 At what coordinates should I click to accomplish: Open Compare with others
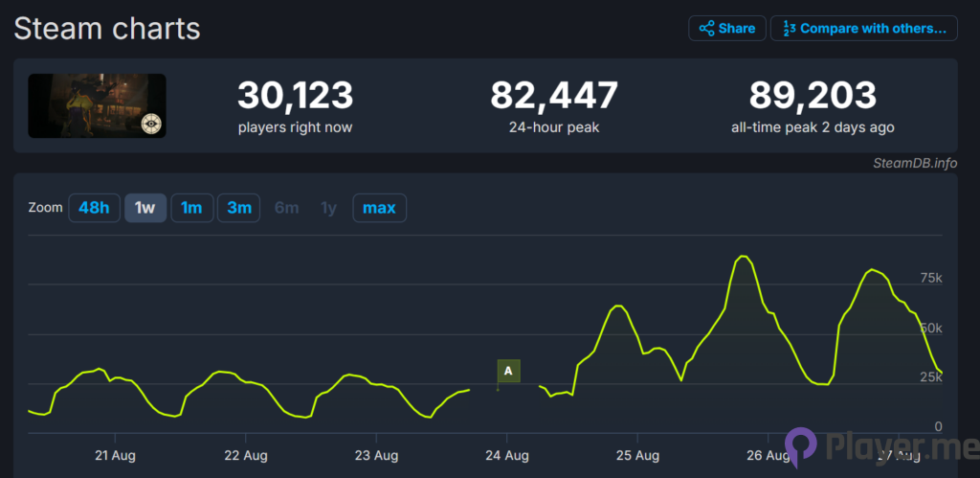[x=864, y=28]
